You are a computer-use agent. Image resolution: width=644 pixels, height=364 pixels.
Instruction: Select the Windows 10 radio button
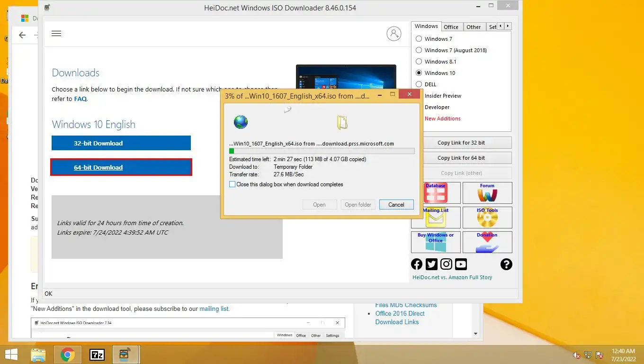click(419, 73)
